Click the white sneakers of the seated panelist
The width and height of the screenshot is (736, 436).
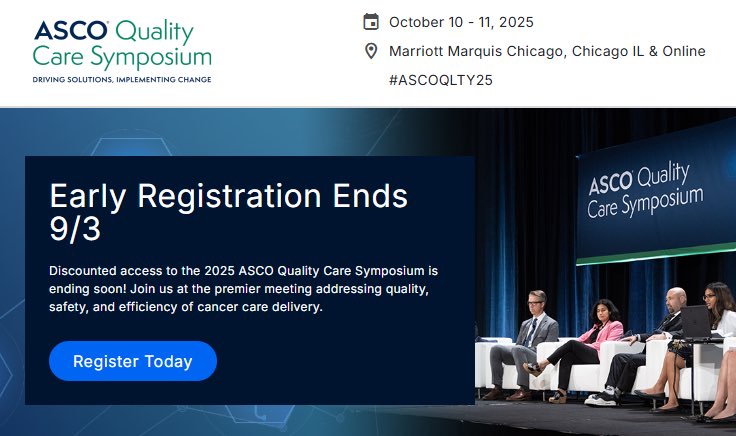coord(601,397)
